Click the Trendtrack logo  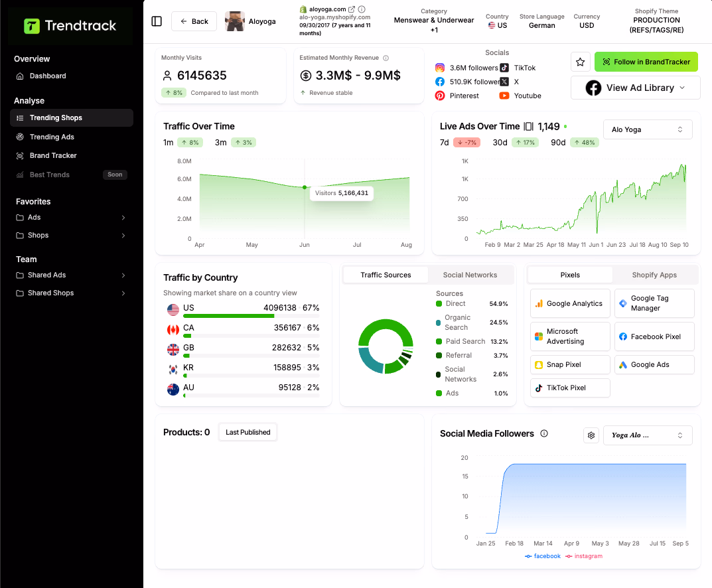click(x=70, y=26)
